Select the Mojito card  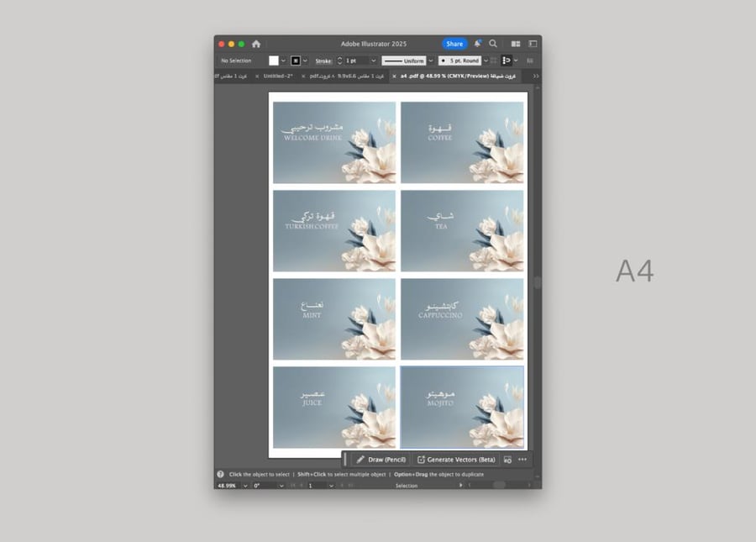[x=462, y=408]
